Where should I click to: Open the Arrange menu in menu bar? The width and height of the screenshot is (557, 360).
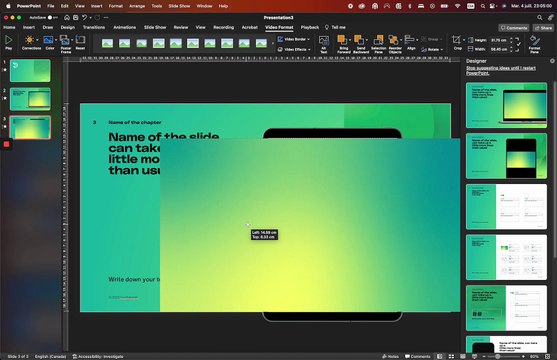pos(137,6)
